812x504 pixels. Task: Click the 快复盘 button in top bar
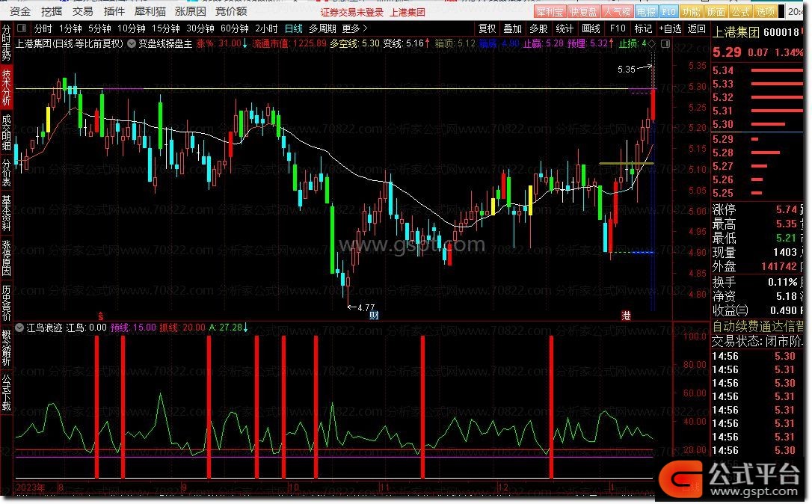[x=583, y=11]
